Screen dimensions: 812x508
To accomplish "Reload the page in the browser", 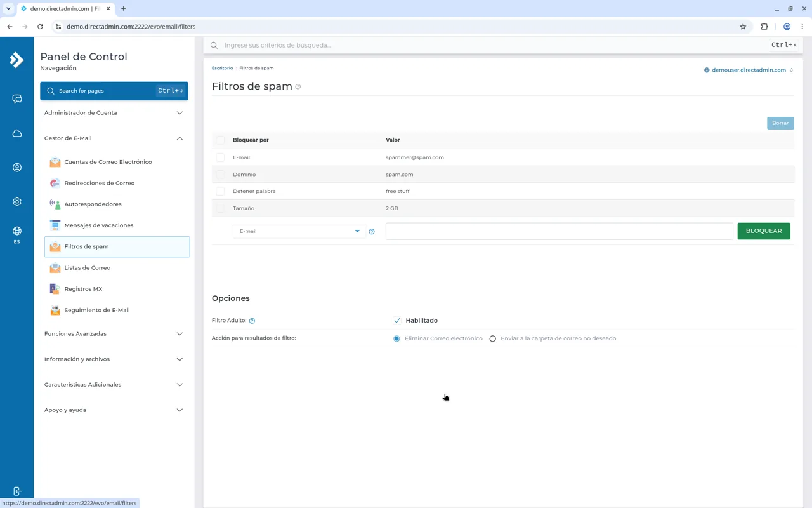I will coord(40,27).
